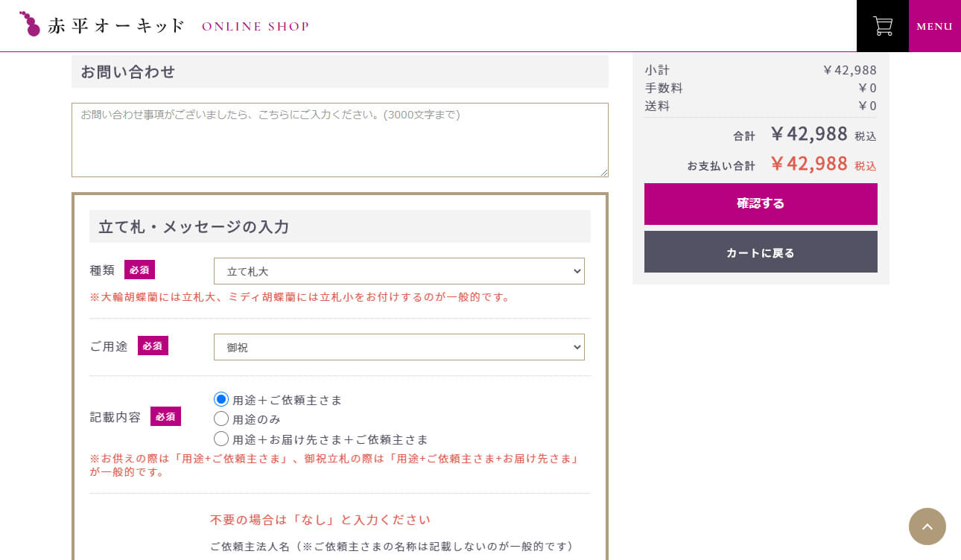Open the shopping cart icon

(x=883, y=26)
